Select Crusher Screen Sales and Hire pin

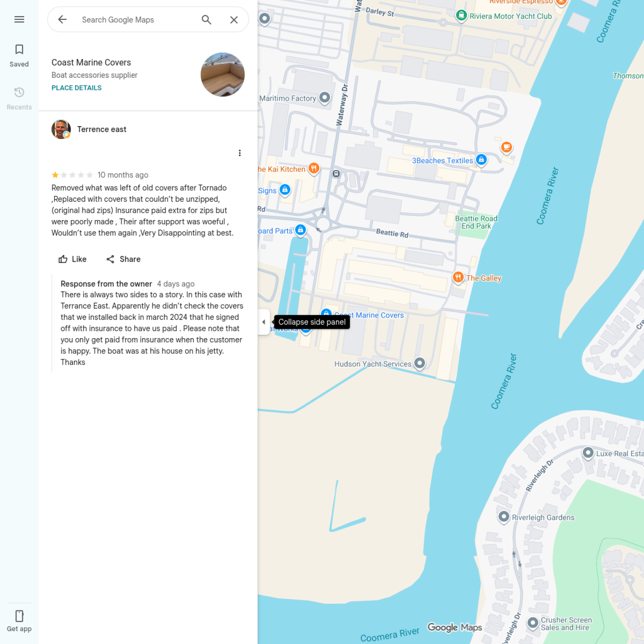tap(533, 623)
